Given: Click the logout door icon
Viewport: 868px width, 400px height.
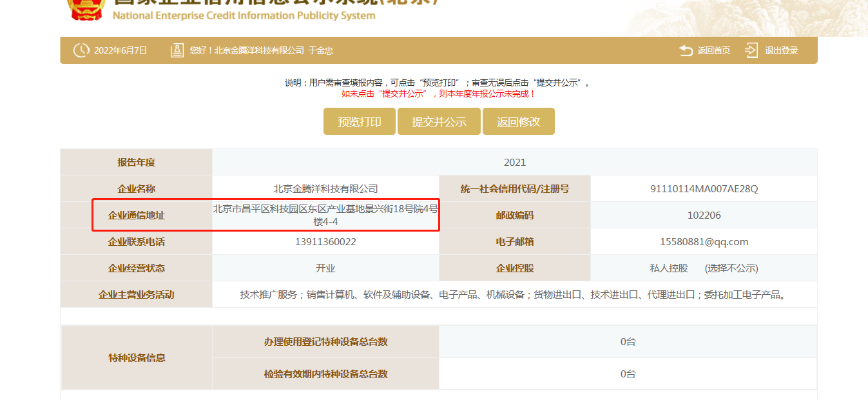Looking at the screenshot, I should coord(751,50).
